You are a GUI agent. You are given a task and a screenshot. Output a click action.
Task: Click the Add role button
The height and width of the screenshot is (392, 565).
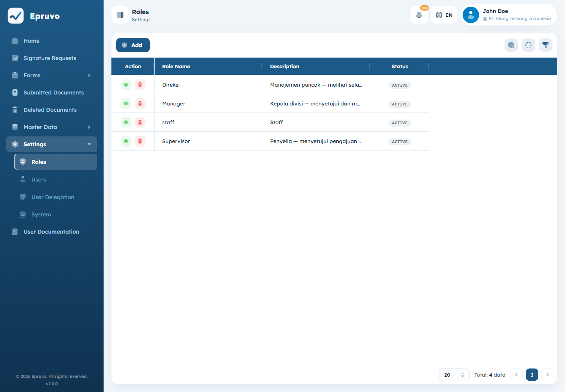coord(133,45)
